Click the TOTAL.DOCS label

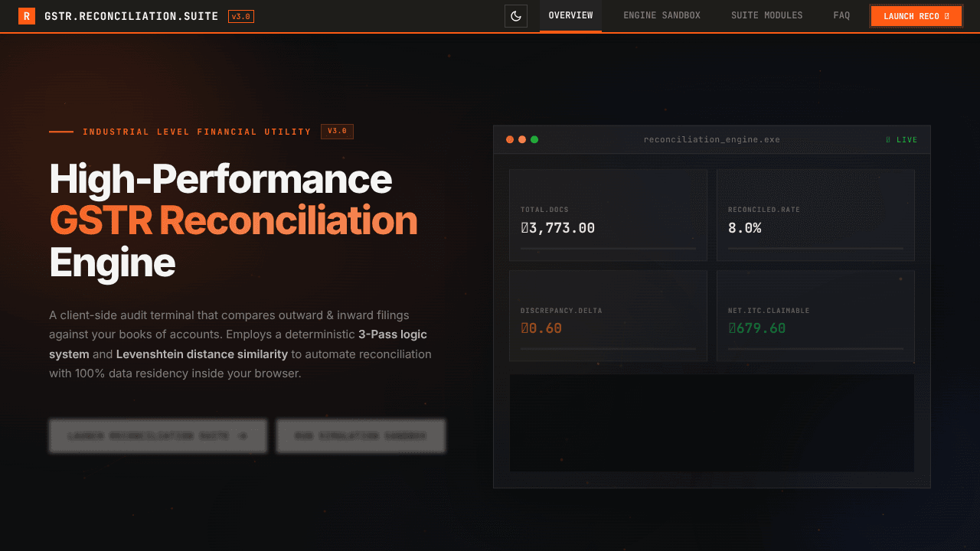[x=544, y=210]
